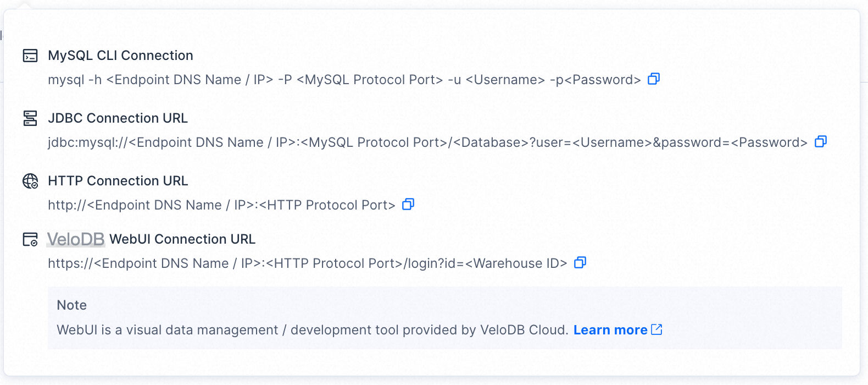
Task: Click the globe icon beside HTTP Connection URL
Action: pyautogui.click(x=30, y=181)
